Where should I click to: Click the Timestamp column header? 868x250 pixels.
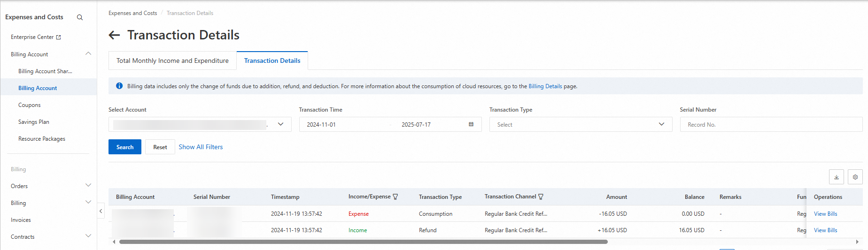pyautogui.click(x=285, y=197)
